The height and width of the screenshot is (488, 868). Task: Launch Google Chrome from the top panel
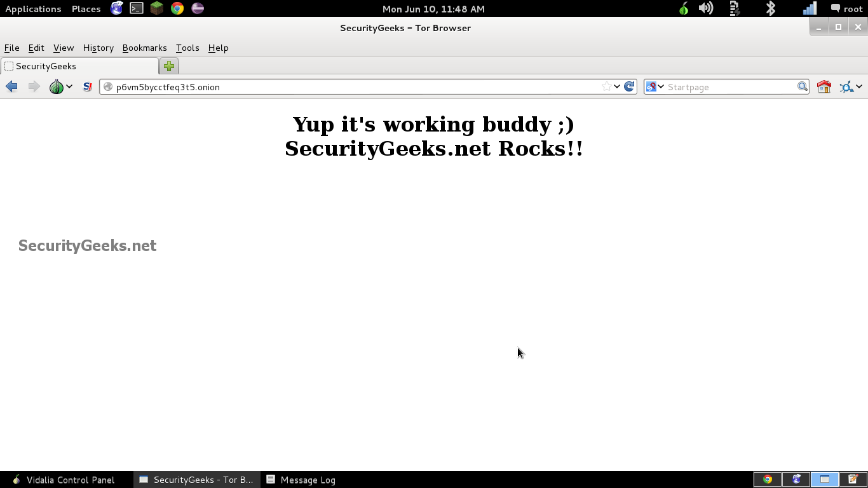point(177,8)
